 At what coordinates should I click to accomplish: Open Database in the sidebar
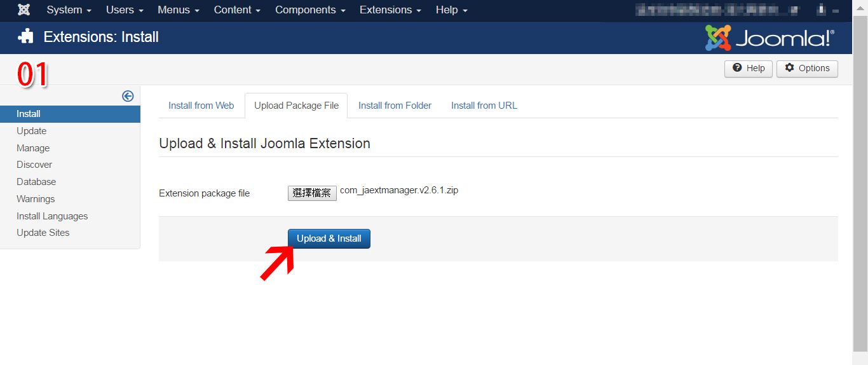point(36,182)
